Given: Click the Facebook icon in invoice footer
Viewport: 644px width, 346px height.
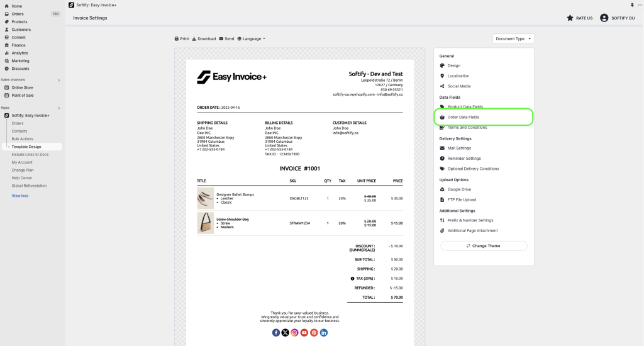Looking at the screenshot, I should [276, 332].
